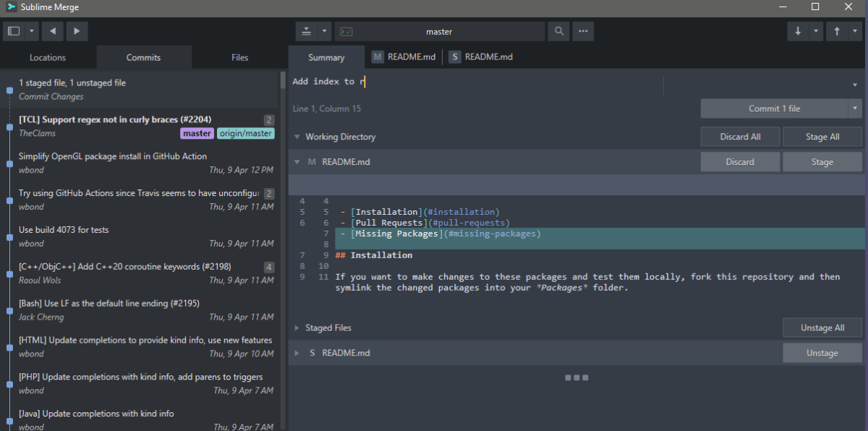Open the search magnifier icon

(x=558, y=31)
